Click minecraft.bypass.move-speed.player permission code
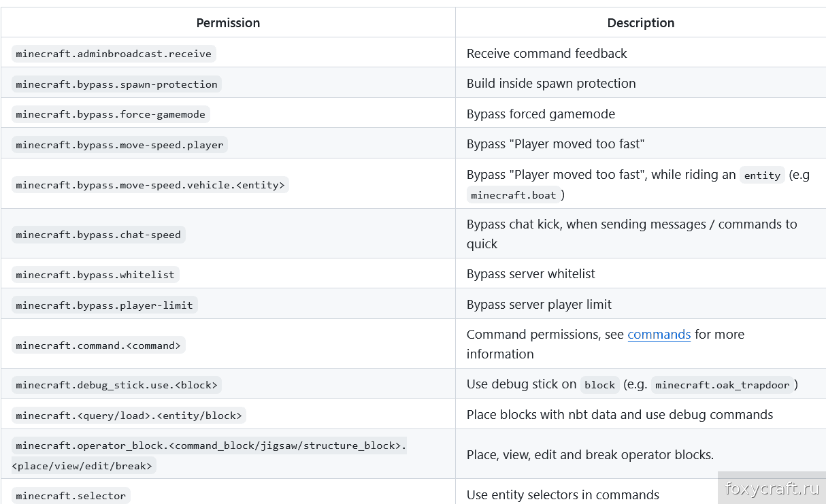 [x=120, y=145]
